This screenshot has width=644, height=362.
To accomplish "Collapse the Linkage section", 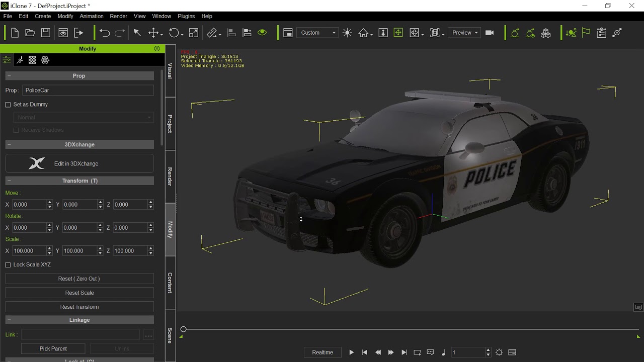I will [x=79, y=320].
